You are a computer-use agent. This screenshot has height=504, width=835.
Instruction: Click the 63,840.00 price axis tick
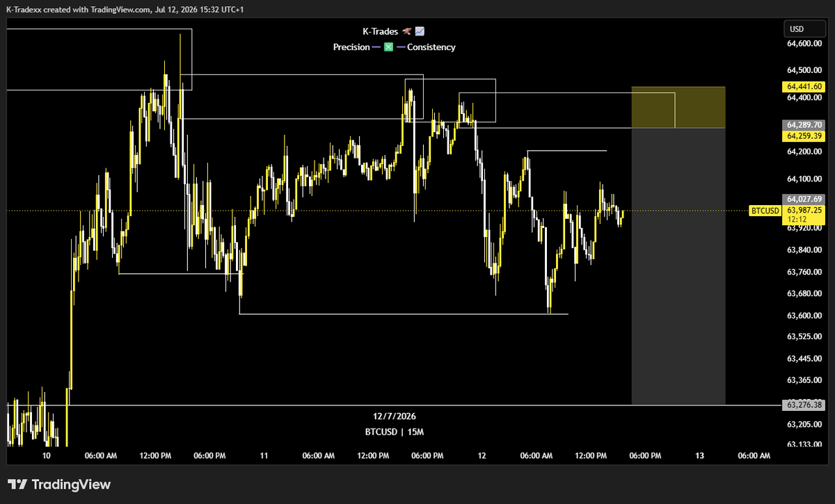(804, 250)
